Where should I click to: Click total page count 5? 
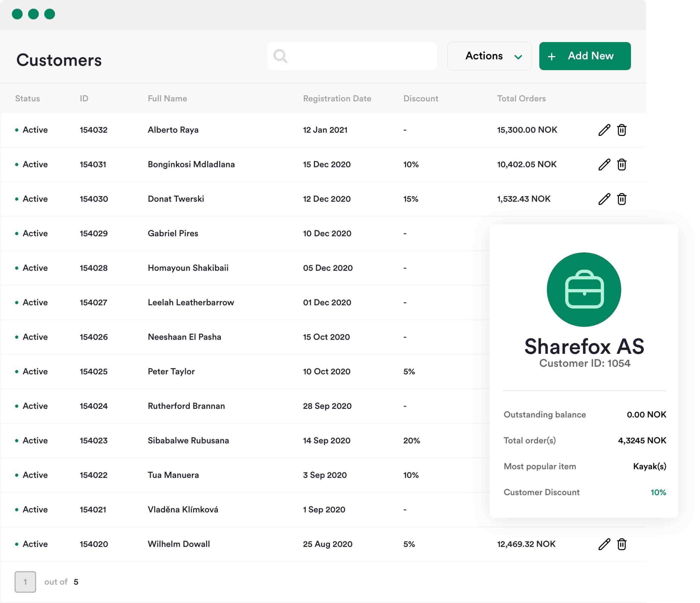pyautogui.click(x=76, y=582)
